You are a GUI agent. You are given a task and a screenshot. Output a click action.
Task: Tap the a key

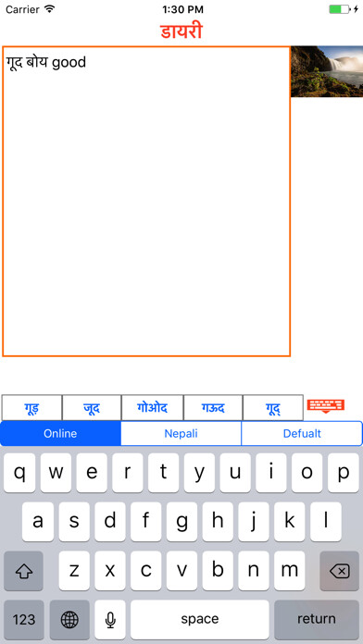pos(38,522)
